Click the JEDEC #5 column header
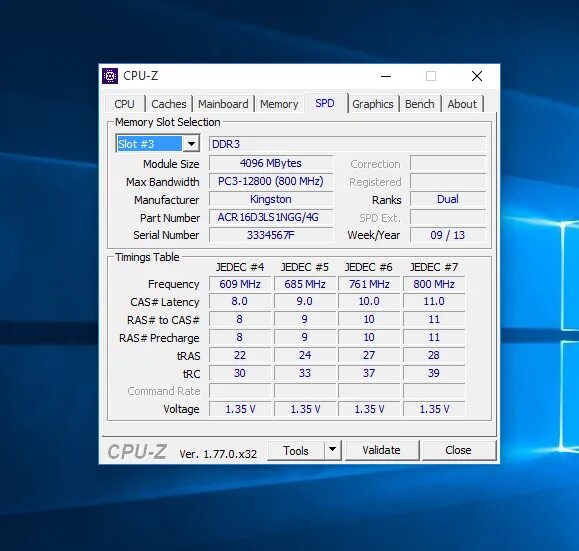 305,267
